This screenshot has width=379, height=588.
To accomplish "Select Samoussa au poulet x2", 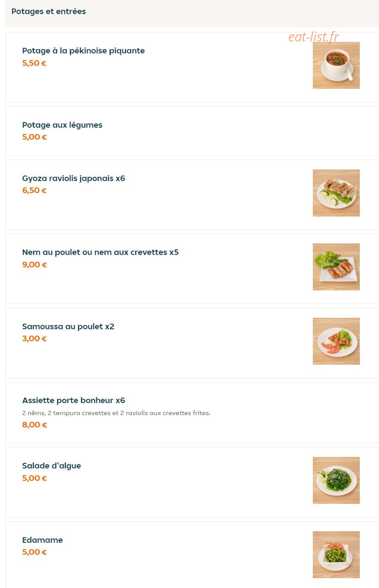I will (x=68, y=327).
